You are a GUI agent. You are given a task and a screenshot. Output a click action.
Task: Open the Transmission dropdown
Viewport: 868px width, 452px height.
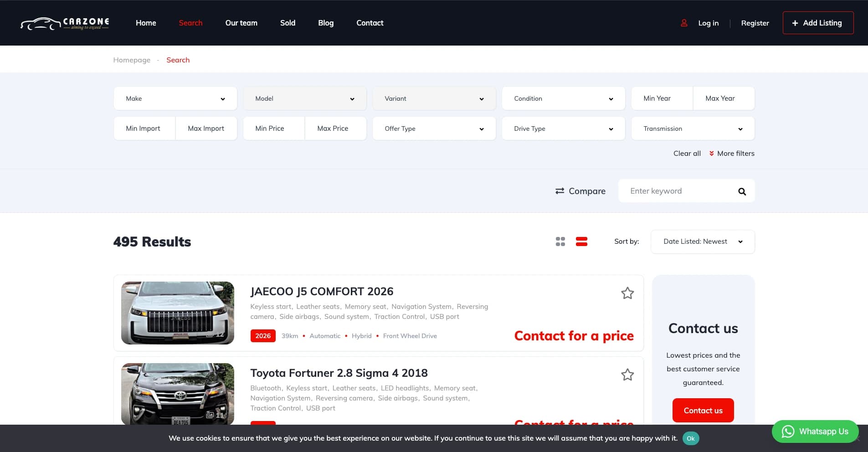pos(693,128)
